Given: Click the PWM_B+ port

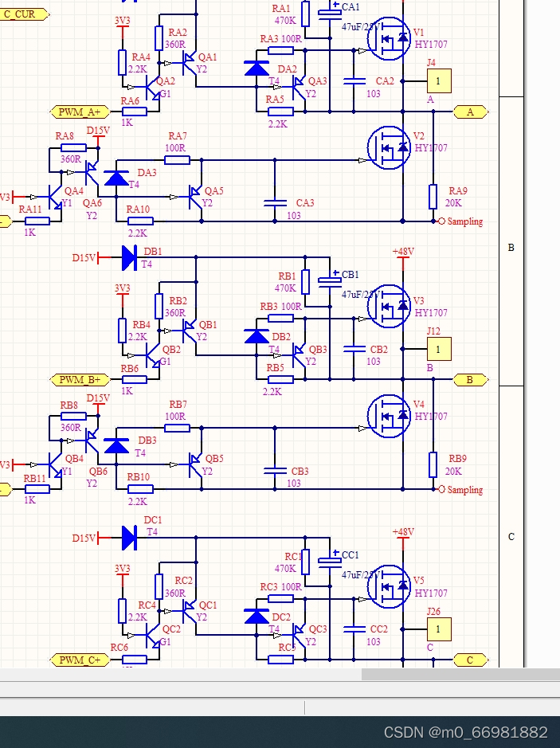Looking at the screenshot, I should coord(80,380).
